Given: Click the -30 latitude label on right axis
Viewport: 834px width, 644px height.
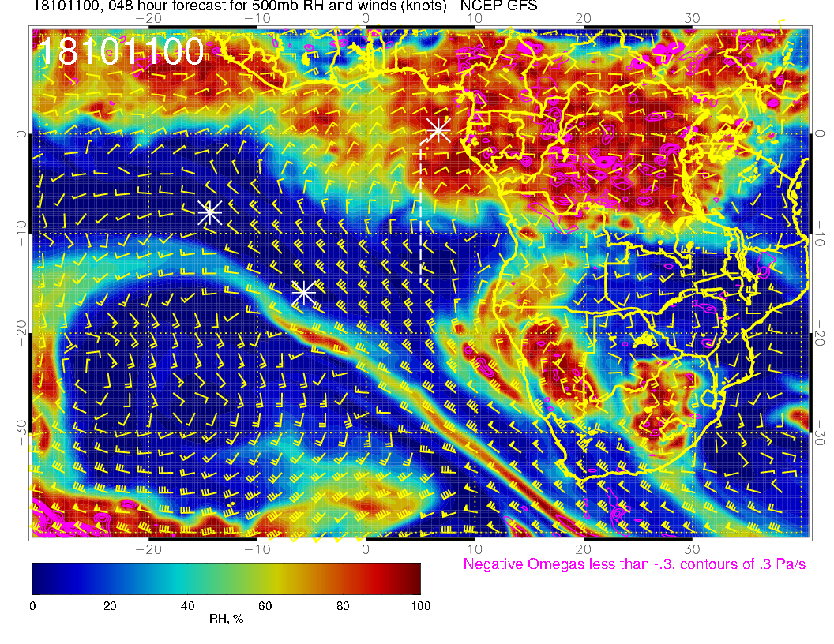Looking at the screenshot, I should 819,432.
